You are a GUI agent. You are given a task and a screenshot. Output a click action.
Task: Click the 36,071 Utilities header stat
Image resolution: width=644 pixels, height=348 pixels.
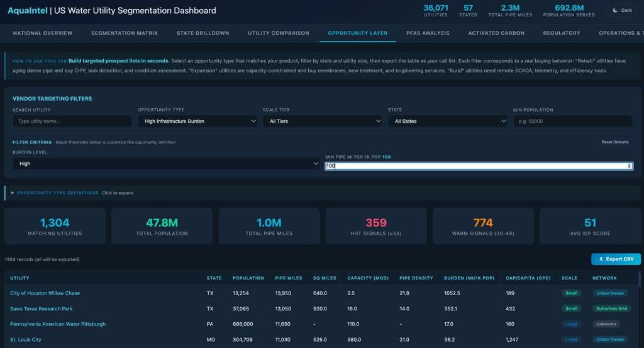click(x=435, y=11)
